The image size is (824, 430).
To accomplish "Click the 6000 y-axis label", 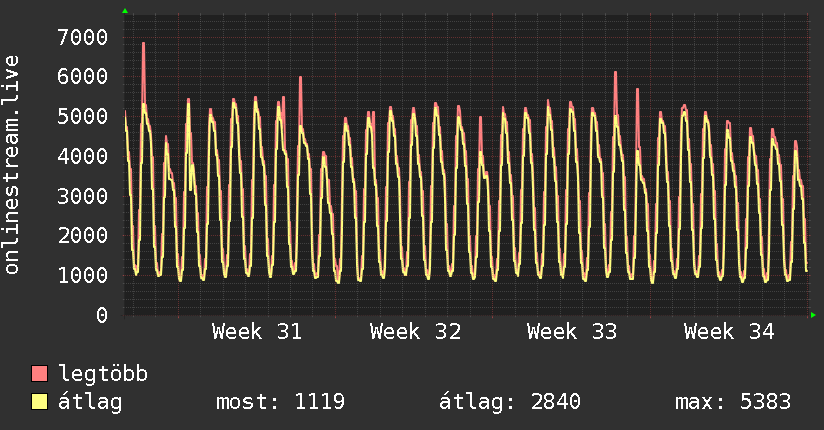I will coord(83,77).
